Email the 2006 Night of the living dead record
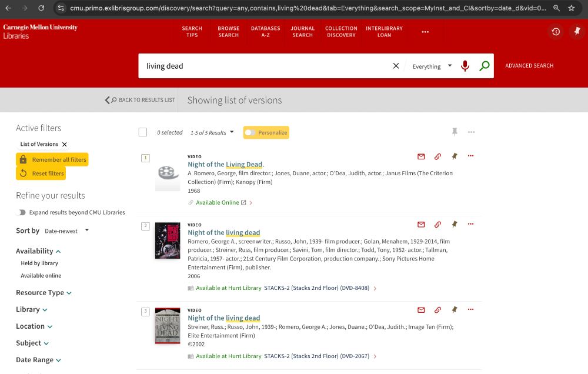The height and width of the screenshot is (374, 588). point(421,224)
